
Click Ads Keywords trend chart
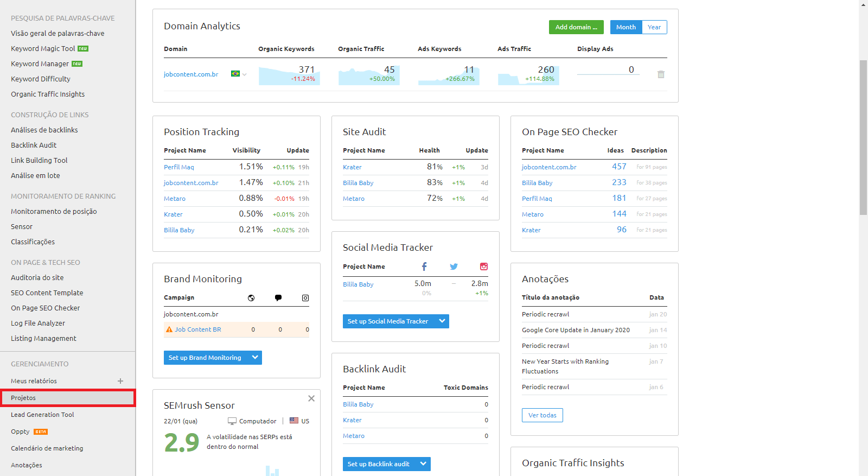coord(449,75)
